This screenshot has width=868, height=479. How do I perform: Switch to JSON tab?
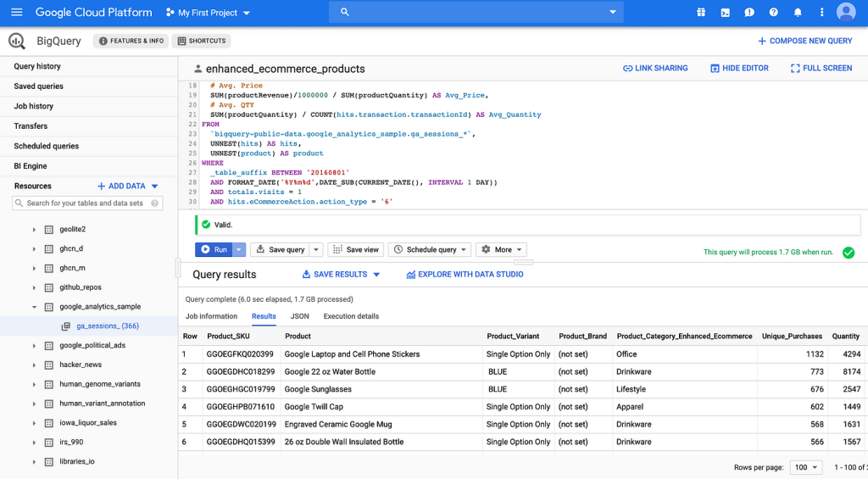coord(299,316)
